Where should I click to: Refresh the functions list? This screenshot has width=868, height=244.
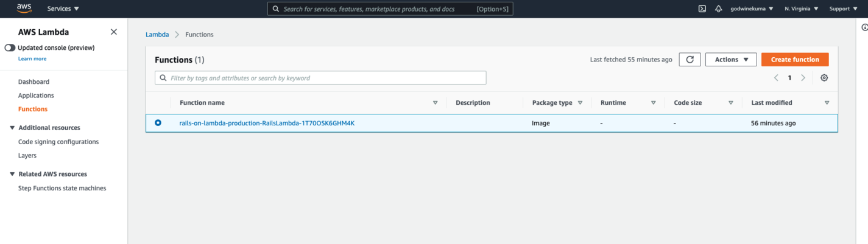690,60
